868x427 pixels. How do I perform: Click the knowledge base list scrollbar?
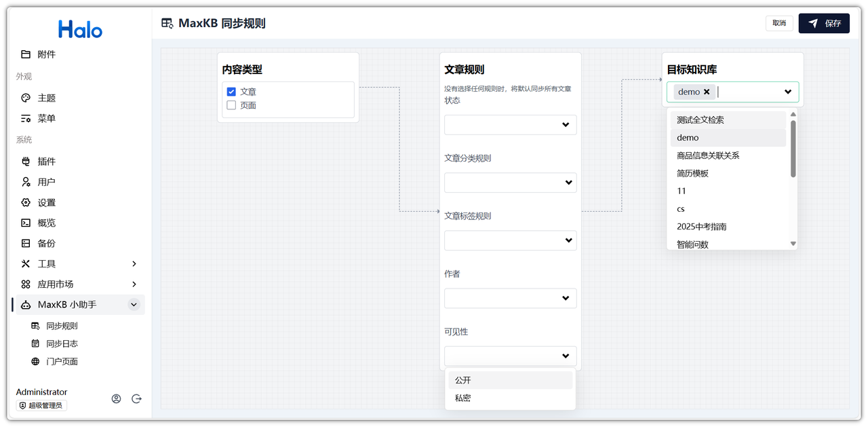click(793, 148)
